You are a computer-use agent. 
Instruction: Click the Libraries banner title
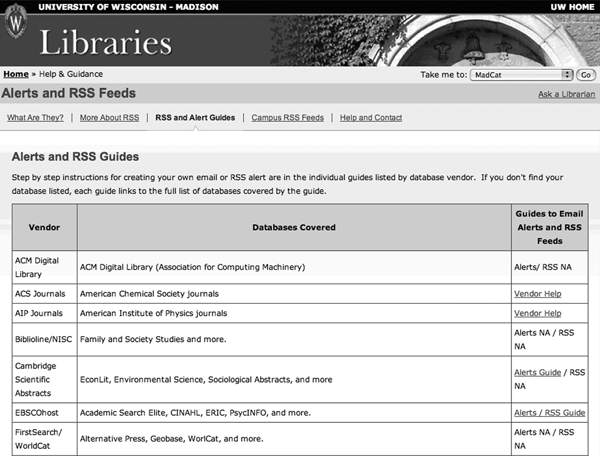[x=104, y=42]
